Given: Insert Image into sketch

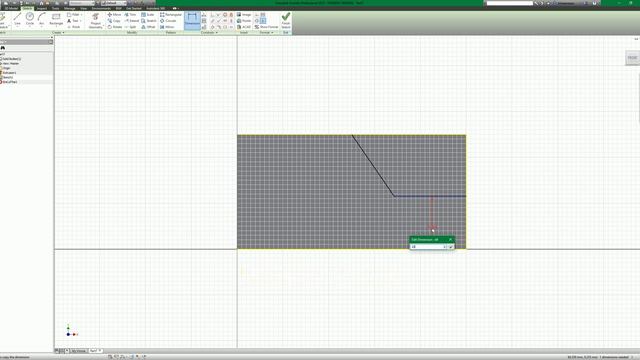Looking at the screenshot, I should (x=244, y=15).
